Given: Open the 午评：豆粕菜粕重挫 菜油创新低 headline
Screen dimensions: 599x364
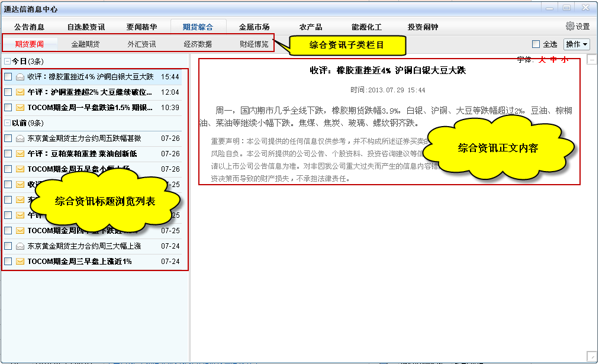Looking at the screenshot, I should click(82, 154).
